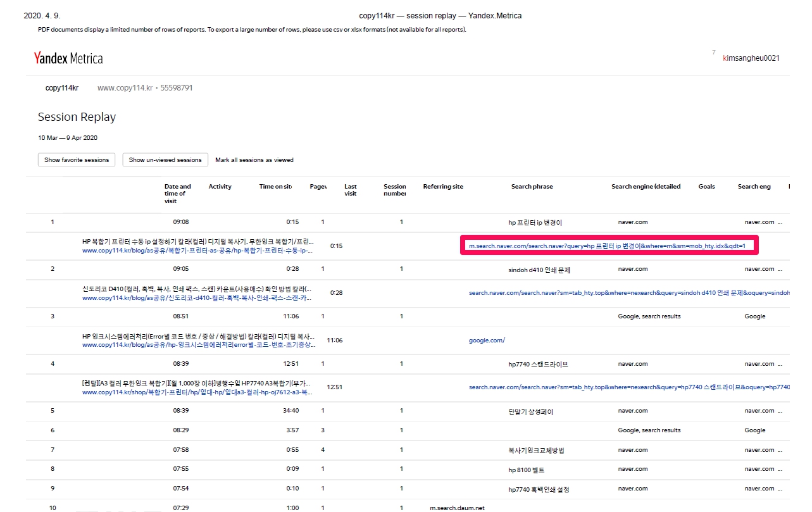
Task: Click the Referring site column header
Action: [443, 187]
